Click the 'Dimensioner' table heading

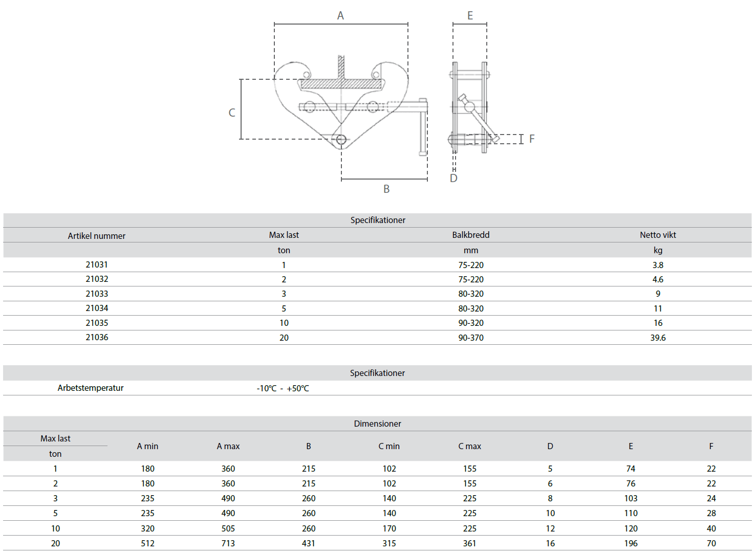pyautogui.click(x=377, y=424)
